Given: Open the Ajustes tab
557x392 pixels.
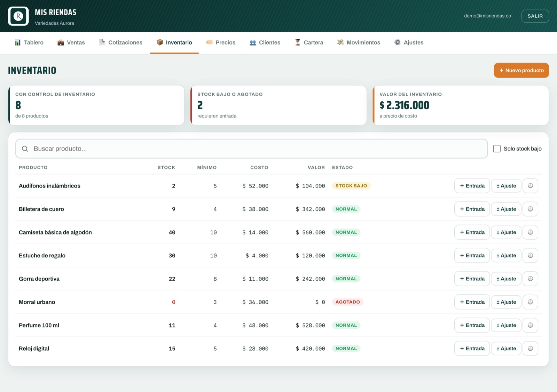Looking at the screenshot, I should pos(409,42).
